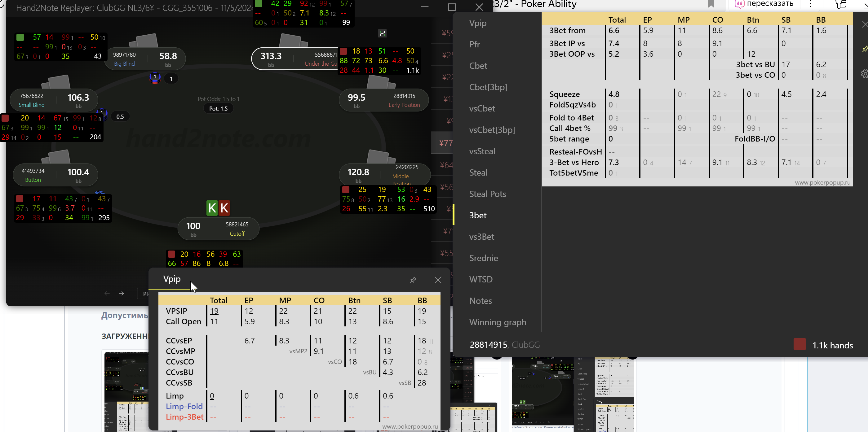Click the large red marker beside 1.1k hands

[799, 344]
